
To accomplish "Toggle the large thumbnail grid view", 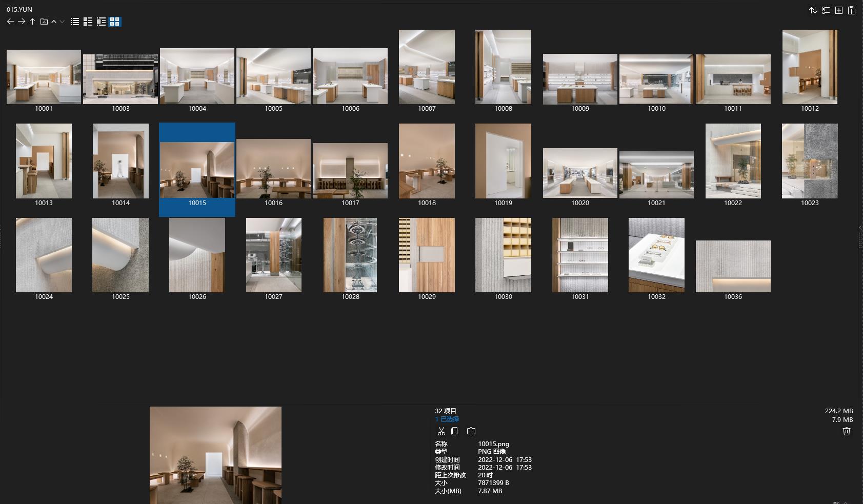I will (115, 22).
